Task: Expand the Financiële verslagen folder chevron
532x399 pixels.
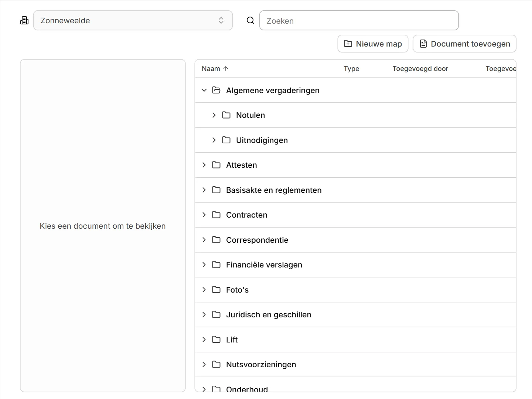Action: pos(204,265)
